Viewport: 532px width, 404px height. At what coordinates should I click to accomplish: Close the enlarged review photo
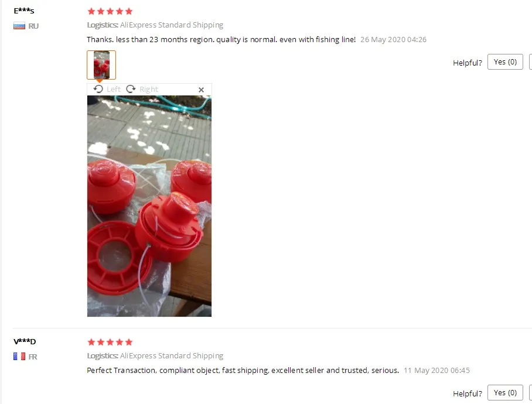coord(201,90)
